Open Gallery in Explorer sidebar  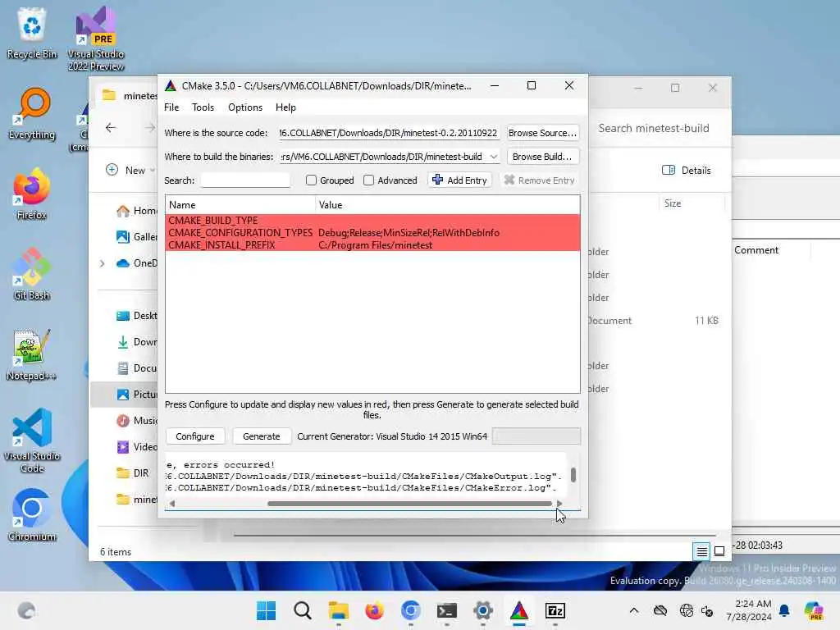tap(137, 237)
